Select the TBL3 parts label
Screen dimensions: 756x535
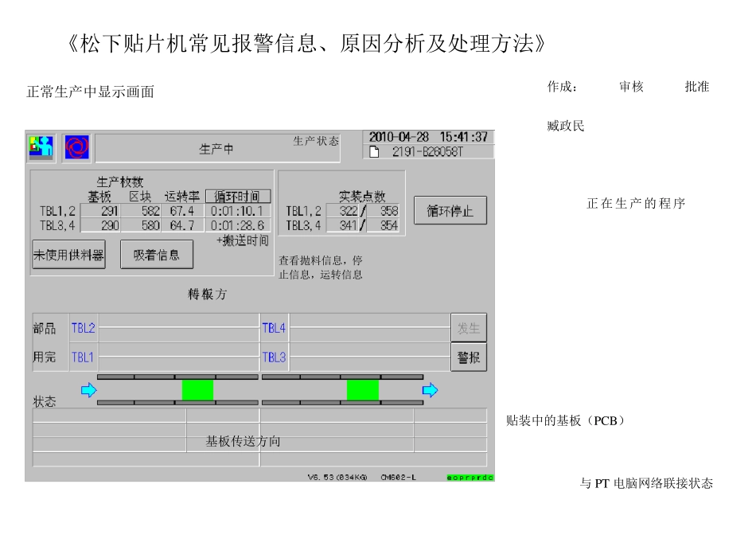click(274, 357)
